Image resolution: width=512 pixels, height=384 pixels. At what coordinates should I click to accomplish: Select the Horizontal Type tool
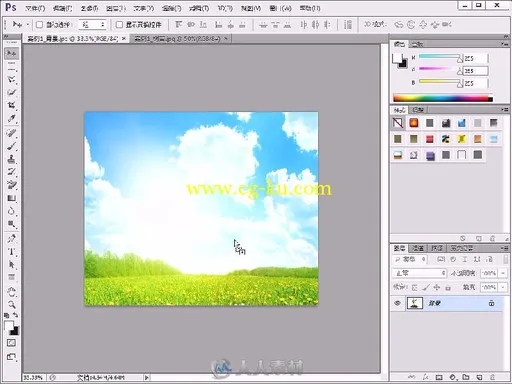tap(12, 252)
